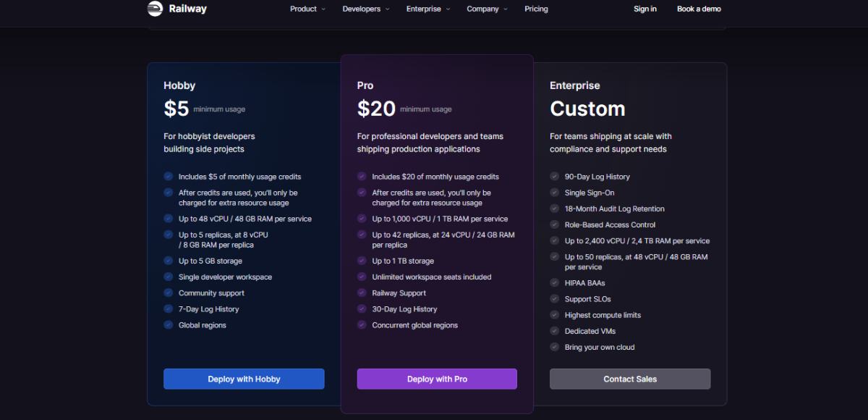Click the 'Global regions' line in Hobby
868x420 pixels.
(203, 325)
